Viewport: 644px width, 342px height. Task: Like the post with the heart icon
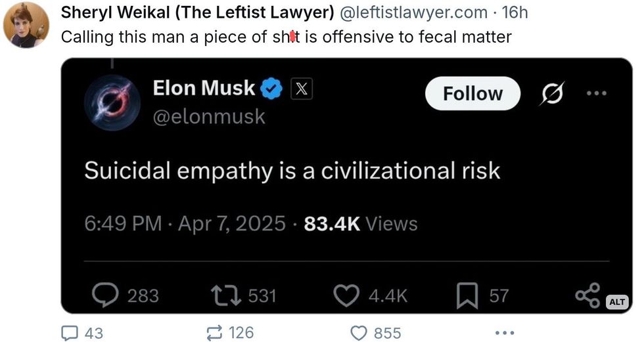[x=359, y=333]
